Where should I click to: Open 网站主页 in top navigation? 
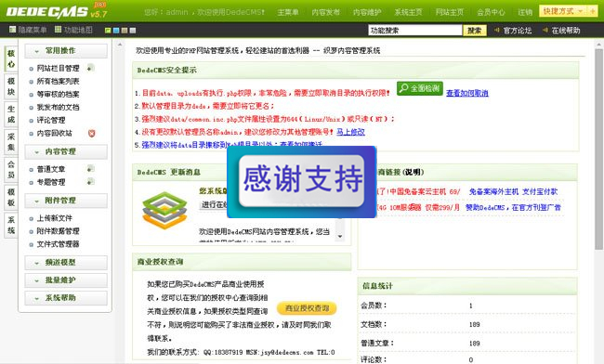pyautogui.click(x=450, y=12)
